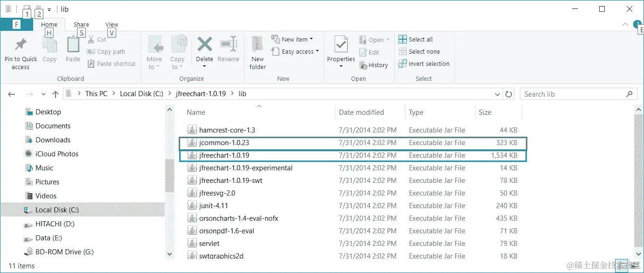Click Invert selection

click(424, 64)
